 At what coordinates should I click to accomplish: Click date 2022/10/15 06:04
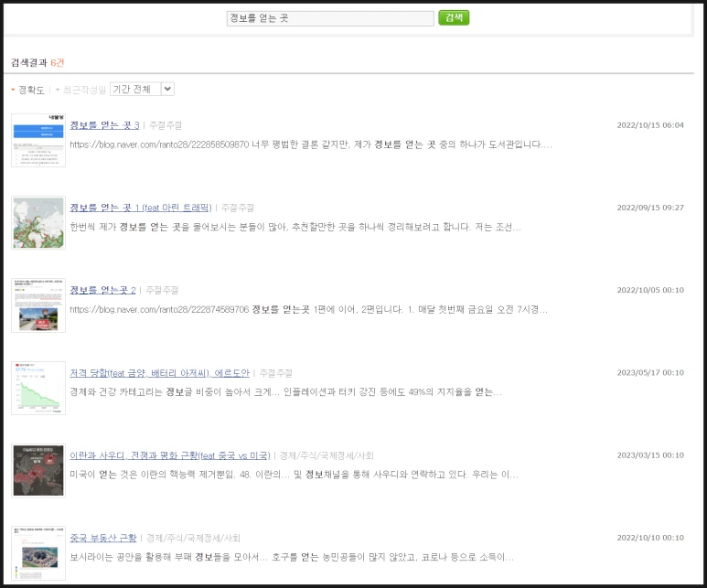650,125
